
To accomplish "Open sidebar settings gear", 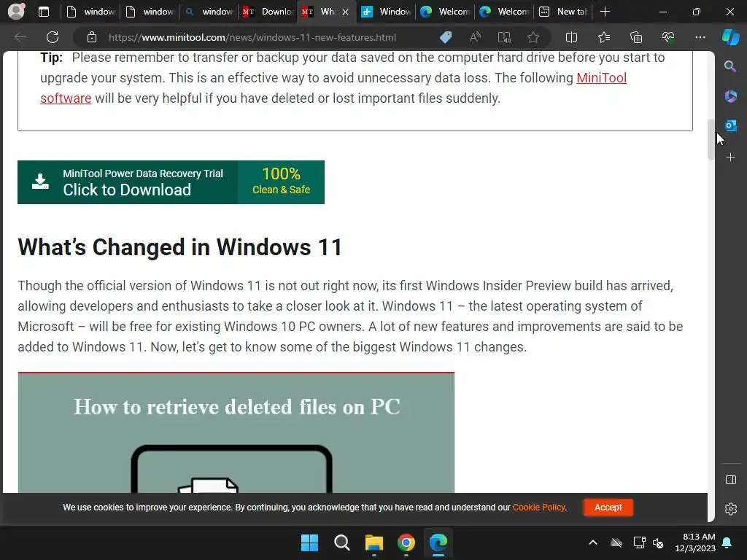I will (730, 508).
